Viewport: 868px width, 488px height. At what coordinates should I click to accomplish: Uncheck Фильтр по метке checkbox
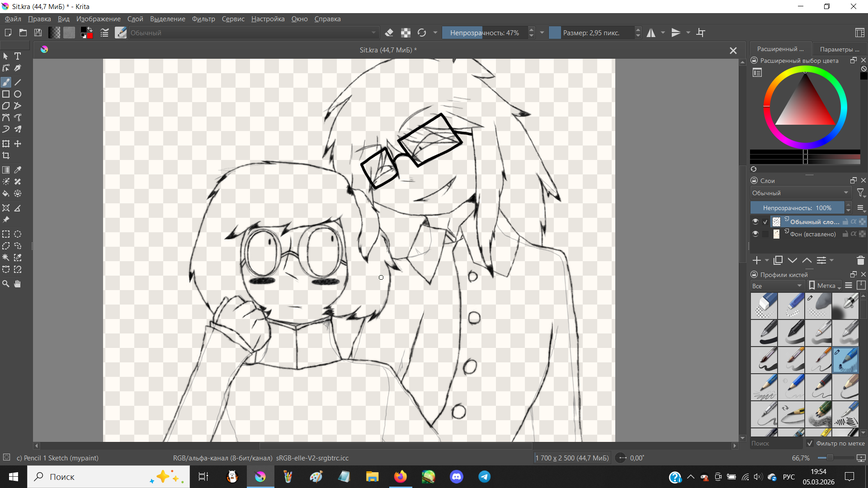810,443
